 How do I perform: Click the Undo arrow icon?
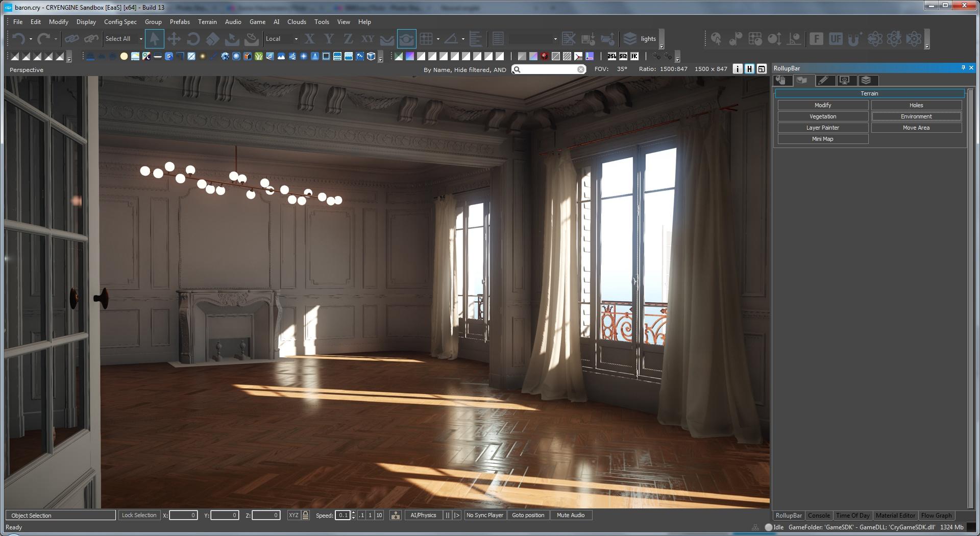point(19,39)
